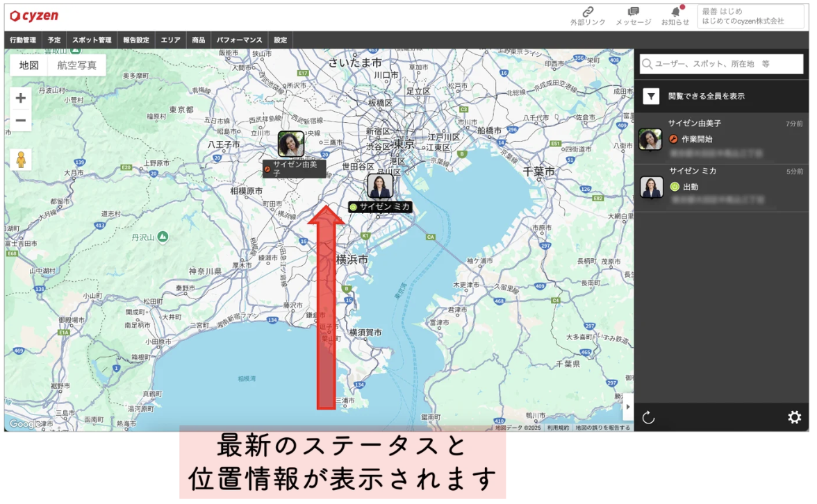Screen dimensions: 817x504
Task: Click サイゼン ミカ avatar marker on map
Action: tap(380, 186)
